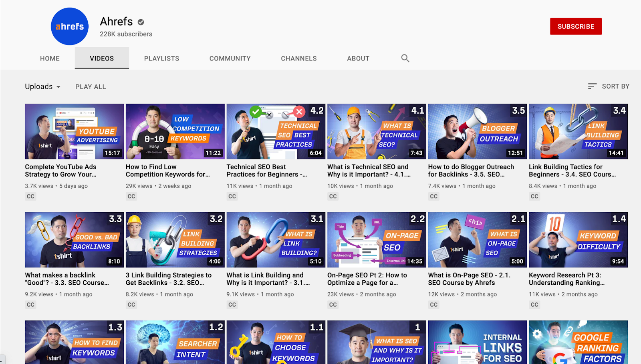641x364 pixels.
Task: Play the Link Building Tactics thumbnail
Action: tap(578, 131)
